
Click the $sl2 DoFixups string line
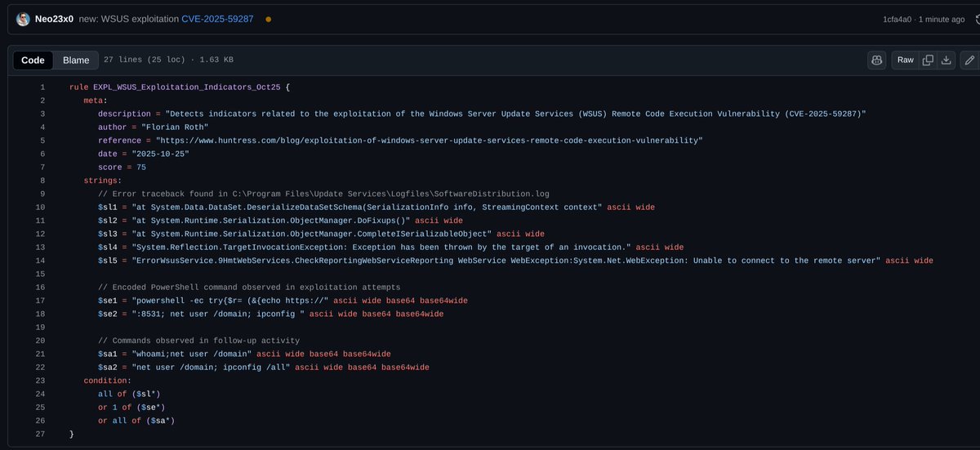point(280,221)
